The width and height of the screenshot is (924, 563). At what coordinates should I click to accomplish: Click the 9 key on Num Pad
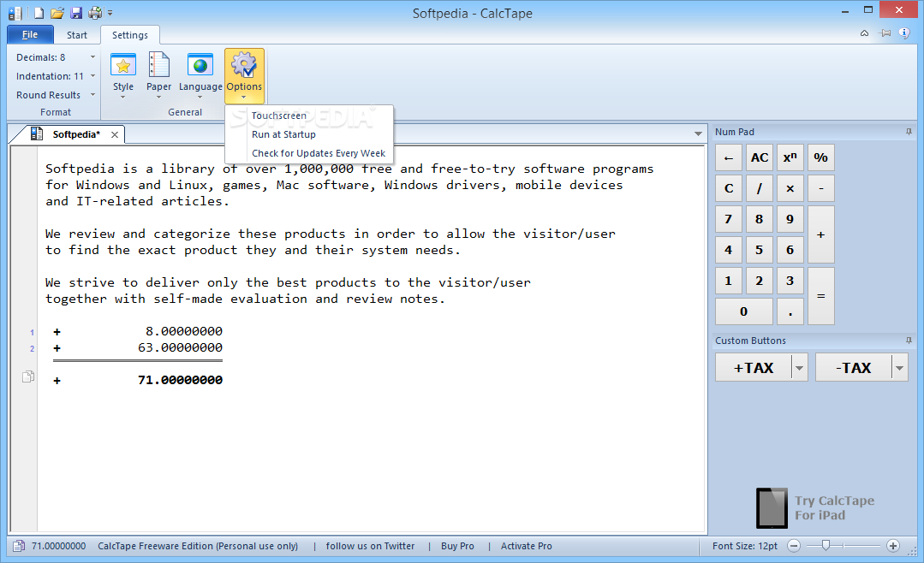tap(790, 219)
